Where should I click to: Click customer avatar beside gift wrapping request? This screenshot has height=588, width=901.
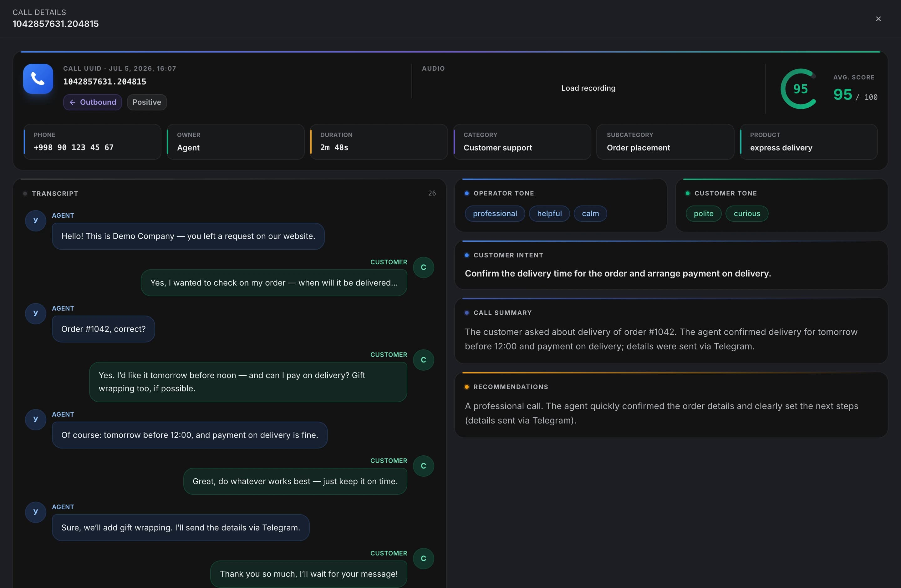(423, 360)
